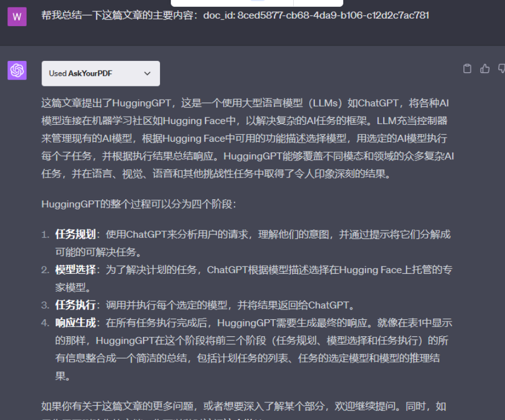This screenshot has width=505, height=420.
Task: Click the bold heading '响应生成'
Action: (75, 323)
